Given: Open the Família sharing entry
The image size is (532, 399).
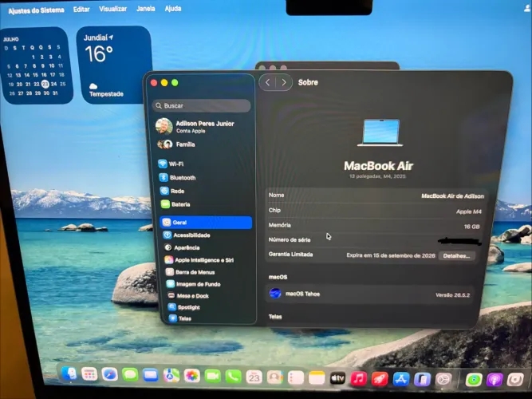Looking at the screenshot, I should coord(176,144).
